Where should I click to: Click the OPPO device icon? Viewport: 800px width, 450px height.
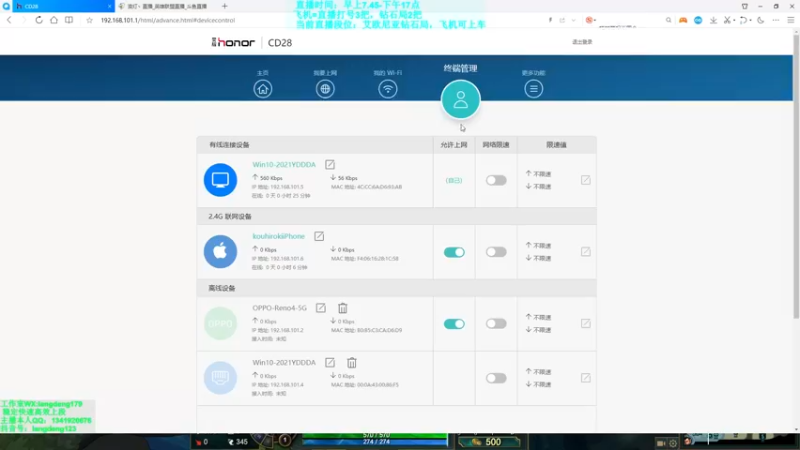220,323
